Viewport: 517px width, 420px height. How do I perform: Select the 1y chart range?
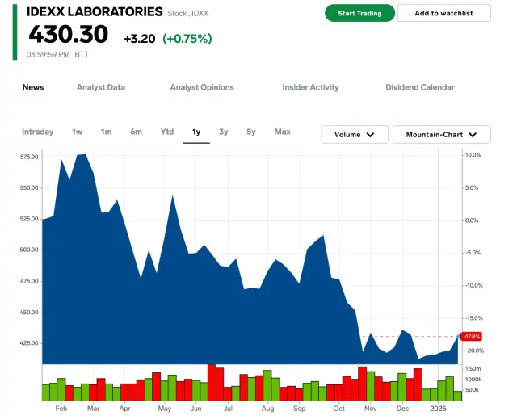pyautogui.click(x=196, y=132)
